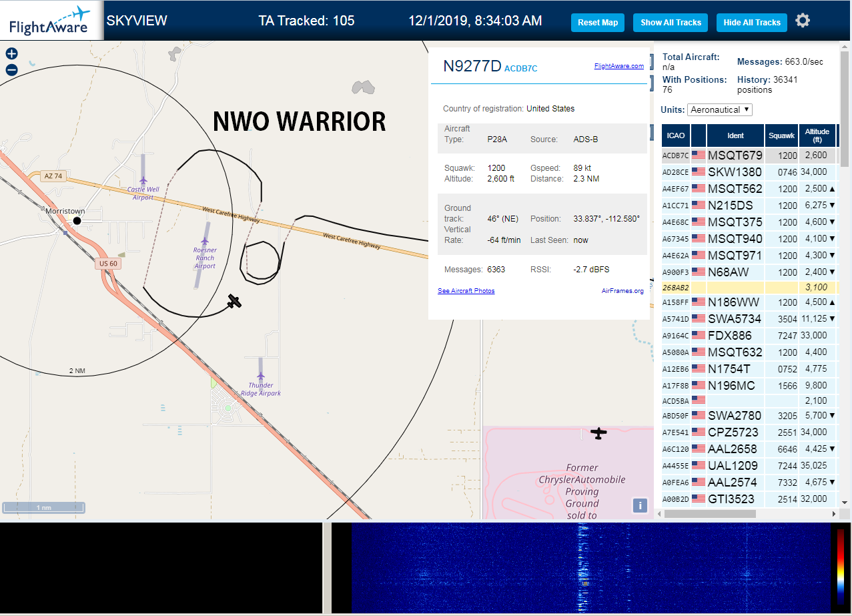Open the settings gear icon
This screenshot has height=616, width=852.
click(x=803, y=21)
